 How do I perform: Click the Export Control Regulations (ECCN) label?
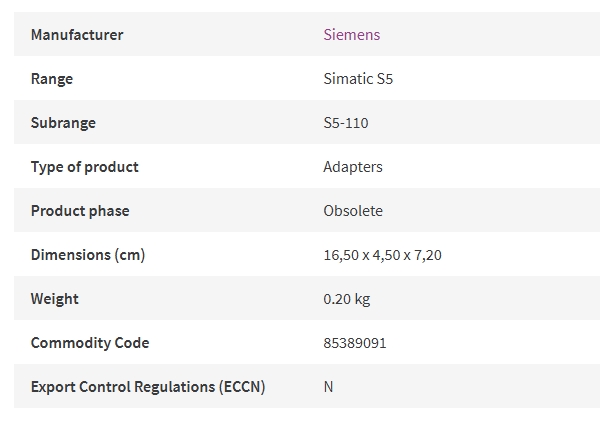(x=148, y=387)
